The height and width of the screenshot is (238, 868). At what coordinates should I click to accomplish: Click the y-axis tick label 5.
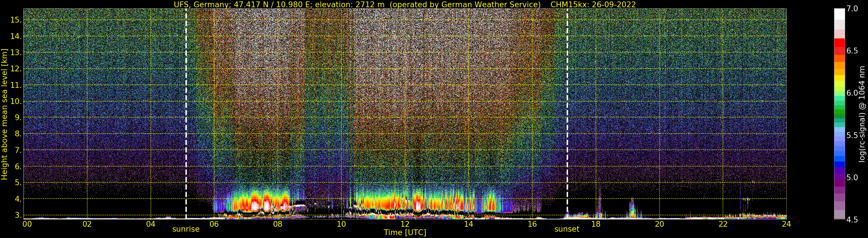18,183
